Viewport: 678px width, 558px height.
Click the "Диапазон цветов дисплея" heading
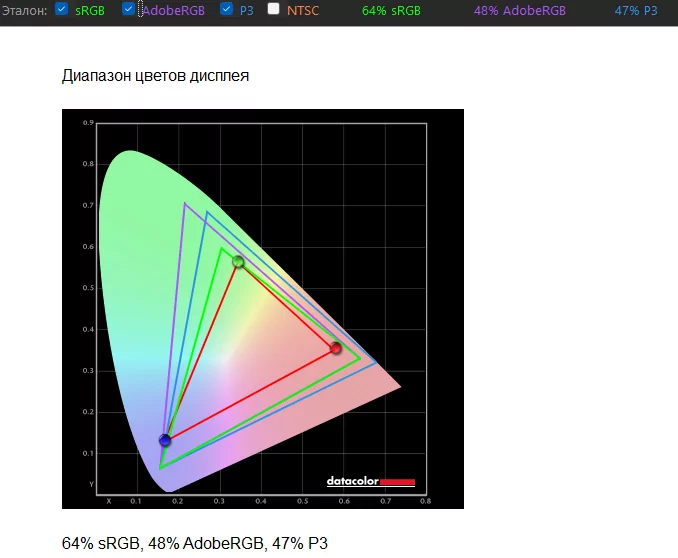click(155, 76)
